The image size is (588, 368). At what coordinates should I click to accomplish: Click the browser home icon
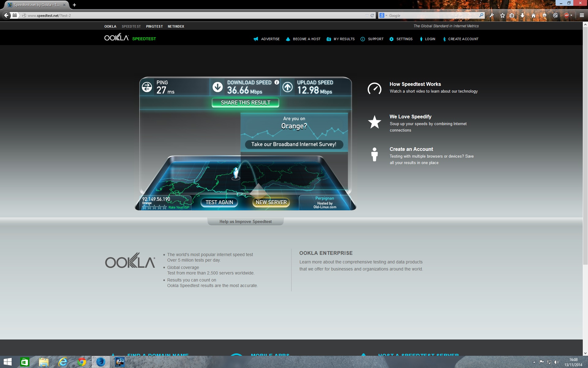[x=533, y=15]
